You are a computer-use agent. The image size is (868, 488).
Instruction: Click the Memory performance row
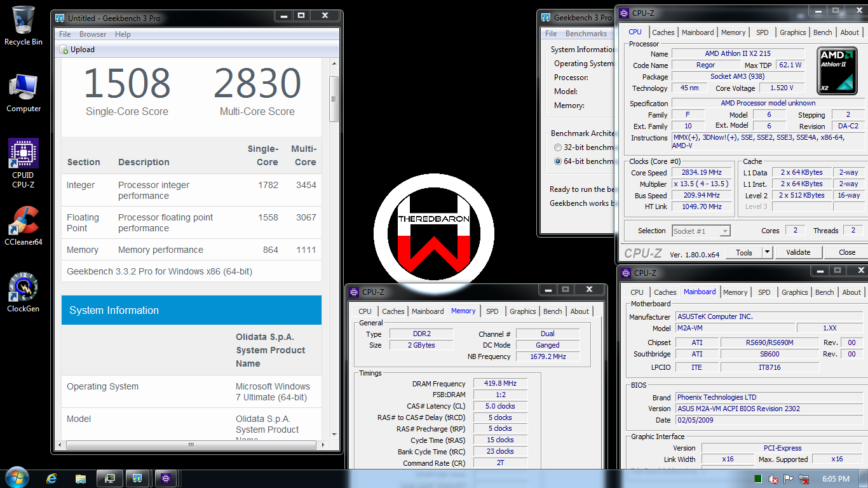tap(191, 250)
